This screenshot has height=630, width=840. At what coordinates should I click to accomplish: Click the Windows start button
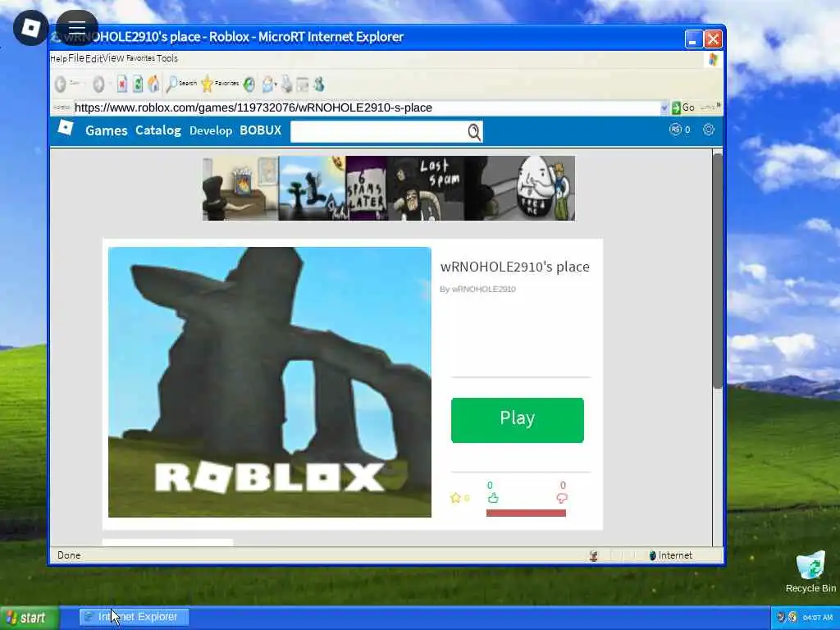(30, 619)
